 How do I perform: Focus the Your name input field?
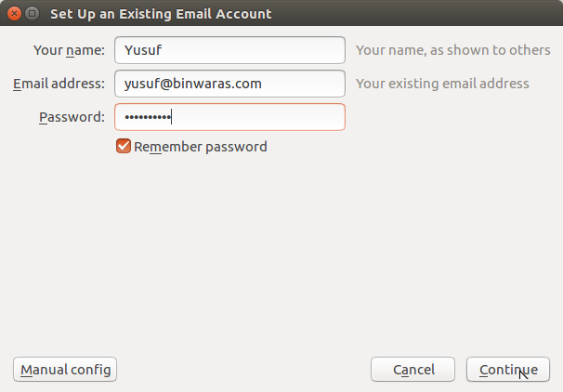(229, 50)
